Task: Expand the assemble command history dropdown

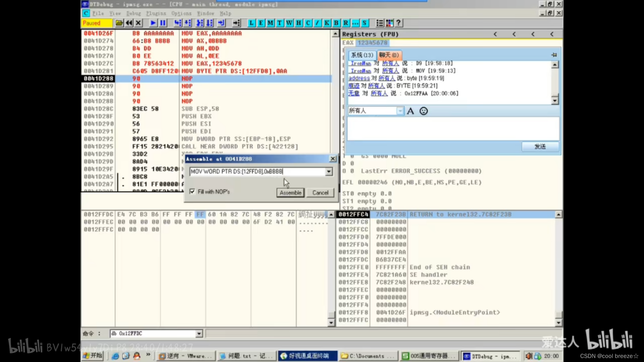Action: 329,172
